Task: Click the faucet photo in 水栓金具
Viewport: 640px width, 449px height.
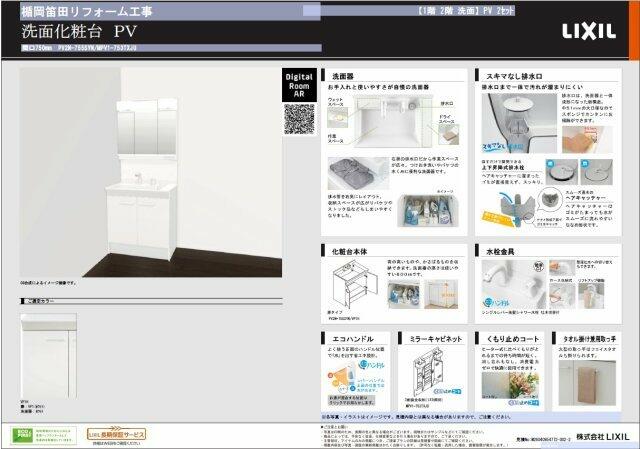Action: tap(513, 284)
